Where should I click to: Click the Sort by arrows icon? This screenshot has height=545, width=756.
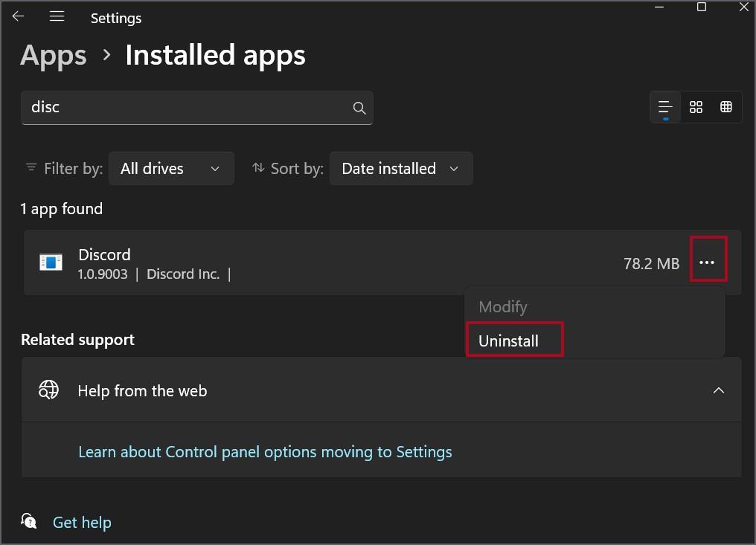point(258,168)
